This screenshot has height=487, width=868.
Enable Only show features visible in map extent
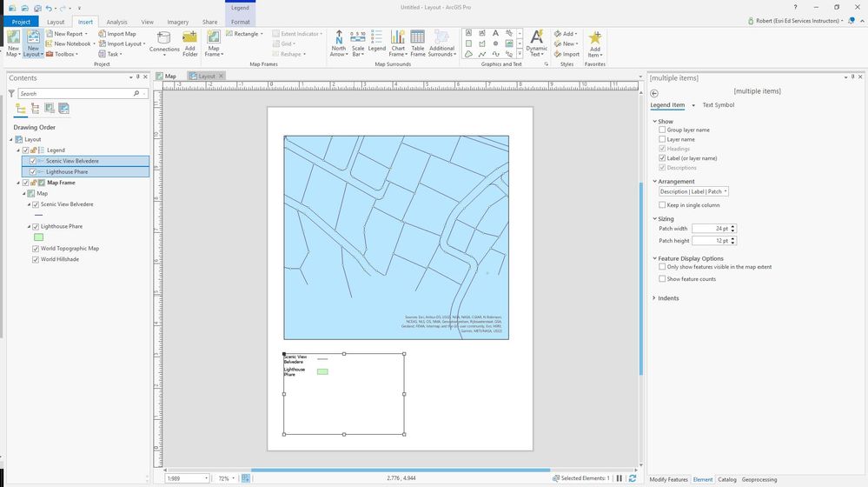pyautogui.click(x=662, y=266)
